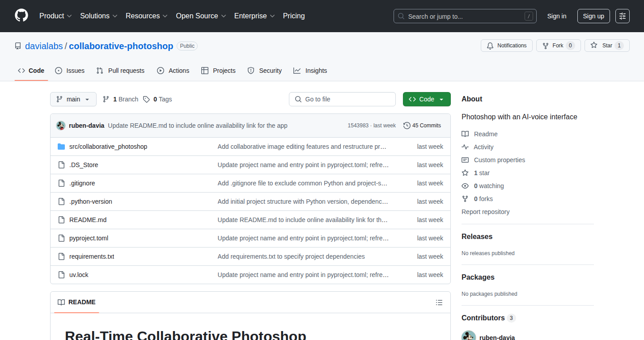Click the eye icon beside 0 watching
The height and width of the screenshot is (340, 644).
pyautogui.click(x=465, y=186)
